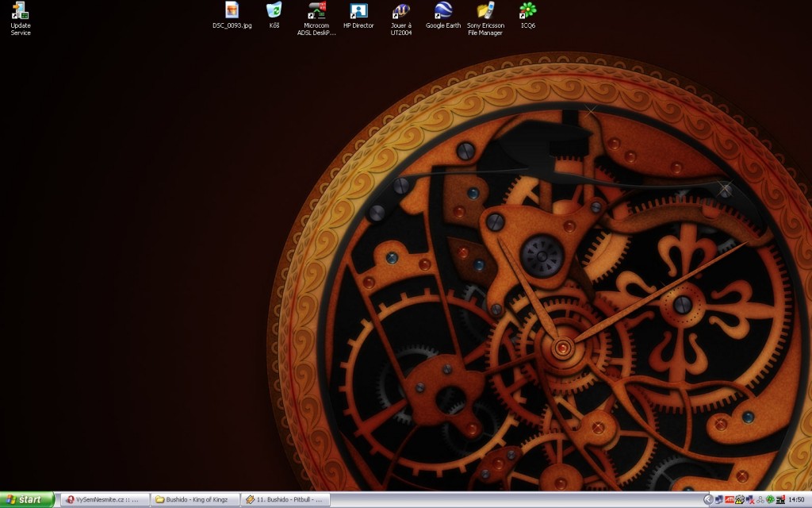
Task: Click the three-circles tray icon
Action: (x=760, y=500)
